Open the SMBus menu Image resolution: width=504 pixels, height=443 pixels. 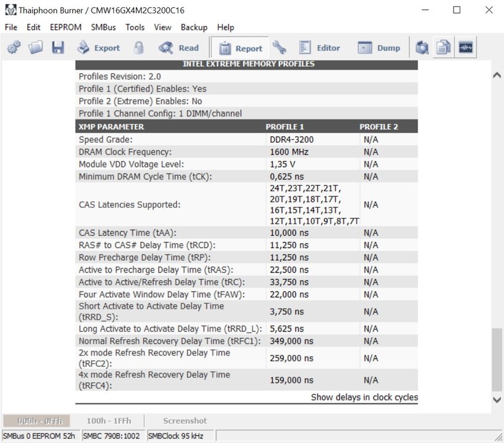(x=103, y=27)
